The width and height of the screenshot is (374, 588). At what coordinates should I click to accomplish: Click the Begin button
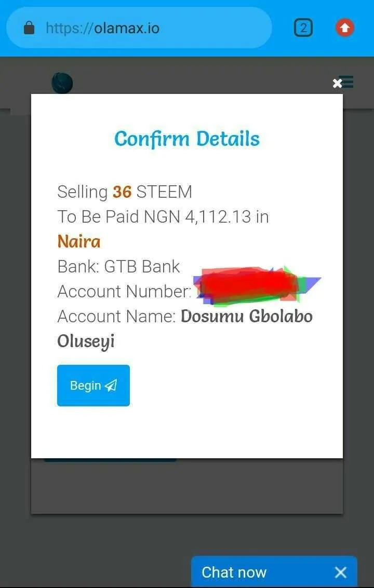(x=94, y=386)
